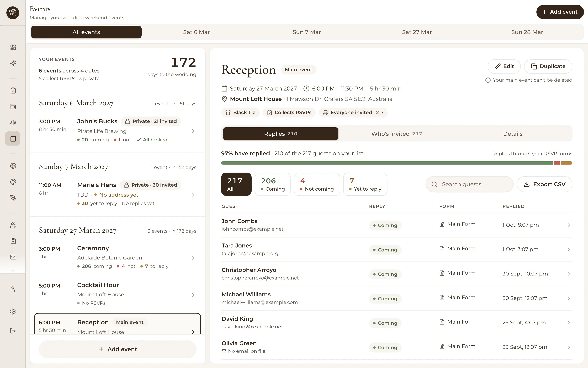
Task: Select the All events tab
Action: coord(86,32)
